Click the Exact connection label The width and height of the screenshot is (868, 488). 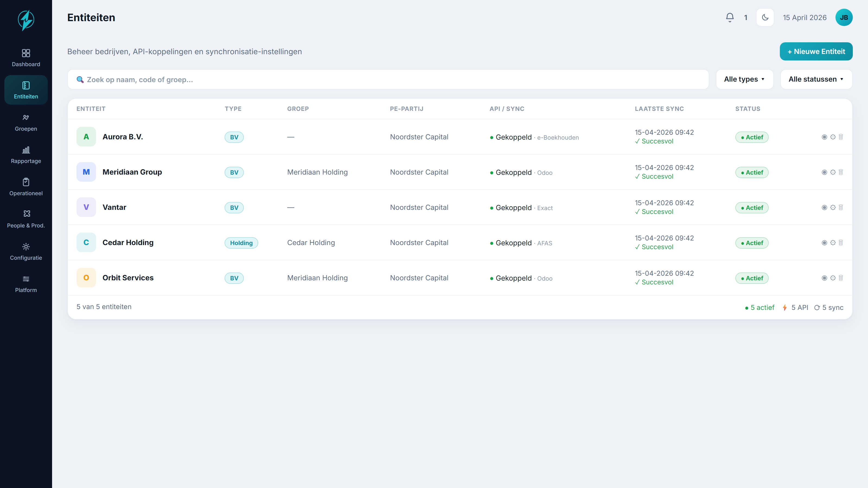click(545, 208)
